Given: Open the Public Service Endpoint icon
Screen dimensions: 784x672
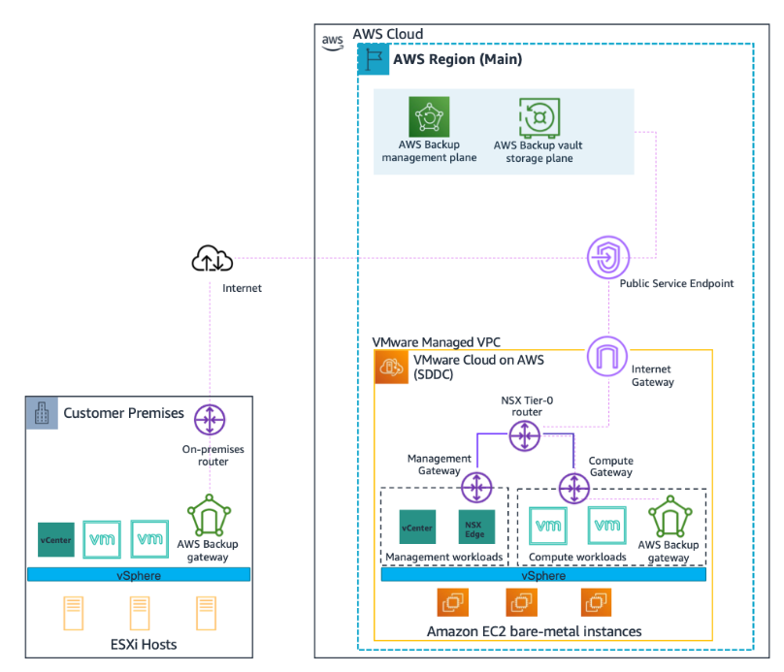Looking at the screenshot, I should (608, 257).
